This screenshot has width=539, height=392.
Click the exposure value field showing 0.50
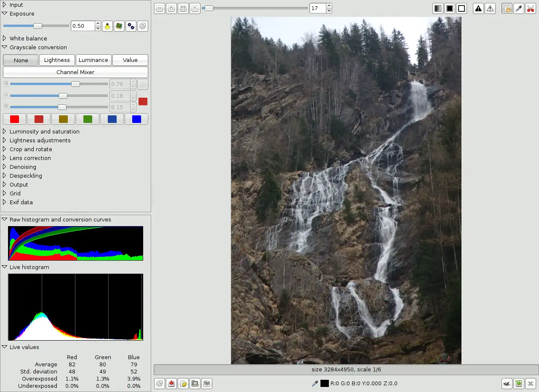(x=83, y=26)
